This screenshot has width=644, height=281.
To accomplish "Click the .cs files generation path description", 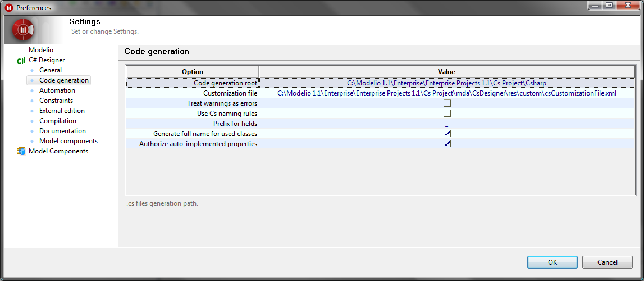I will [x=162, y=203].
